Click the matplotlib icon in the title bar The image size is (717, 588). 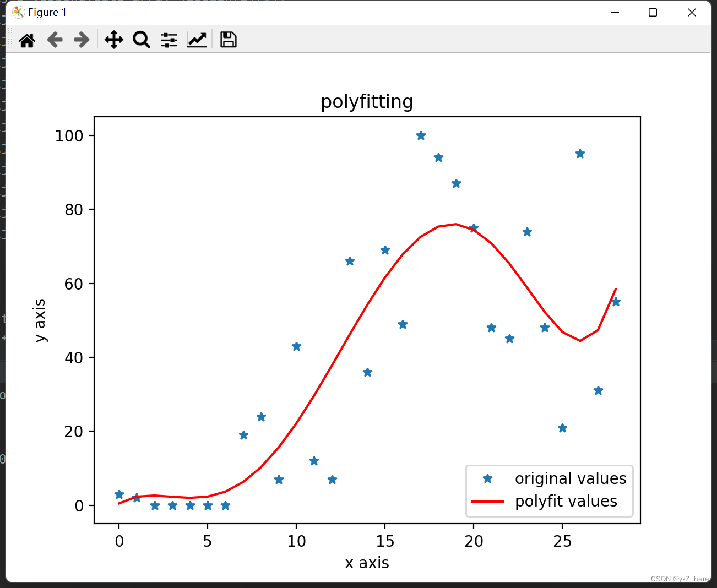[x=19, y=12]
